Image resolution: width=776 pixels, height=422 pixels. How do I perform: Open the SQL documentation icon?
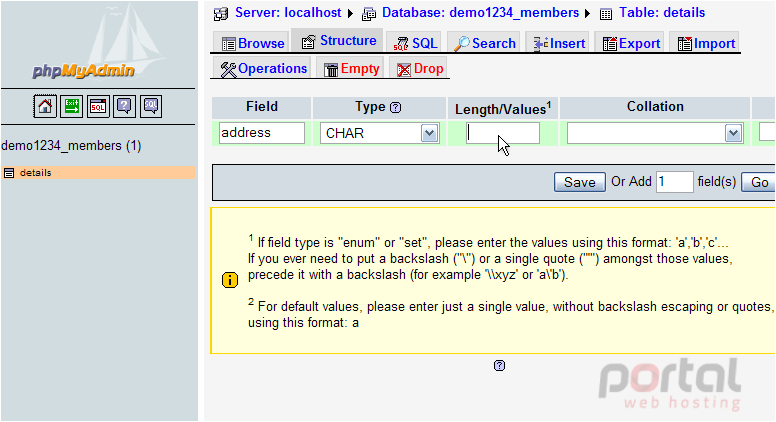click(x=151, y=106)
